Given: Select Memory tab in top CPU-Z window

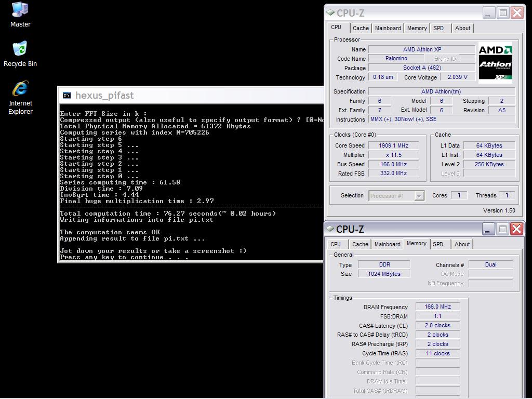Looking at the screenshot, I should [417, 28].
